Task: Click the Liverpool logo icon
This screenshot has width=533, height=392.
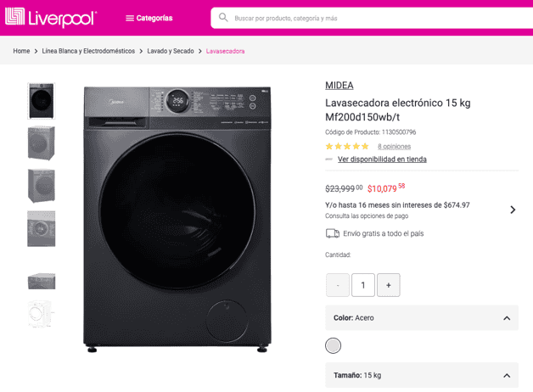Action: coord(15,17)
